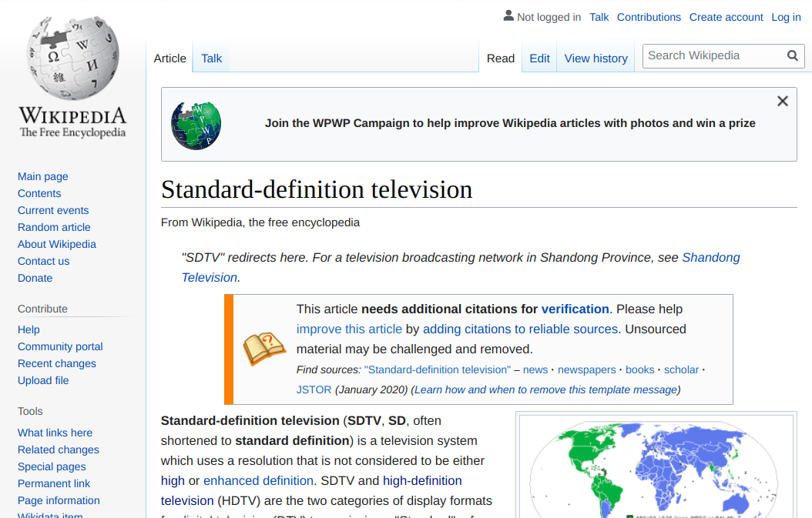Find sources via JSTOR link
The width and height of the screenshot is (812, 518).
[x=314, y=389]
